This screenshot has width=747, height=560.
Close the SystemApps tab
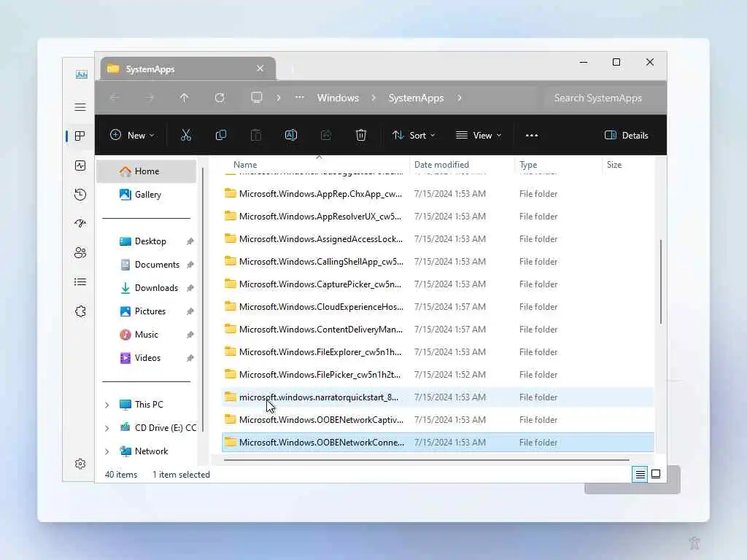pyautogui.click(x=260, y=69)
